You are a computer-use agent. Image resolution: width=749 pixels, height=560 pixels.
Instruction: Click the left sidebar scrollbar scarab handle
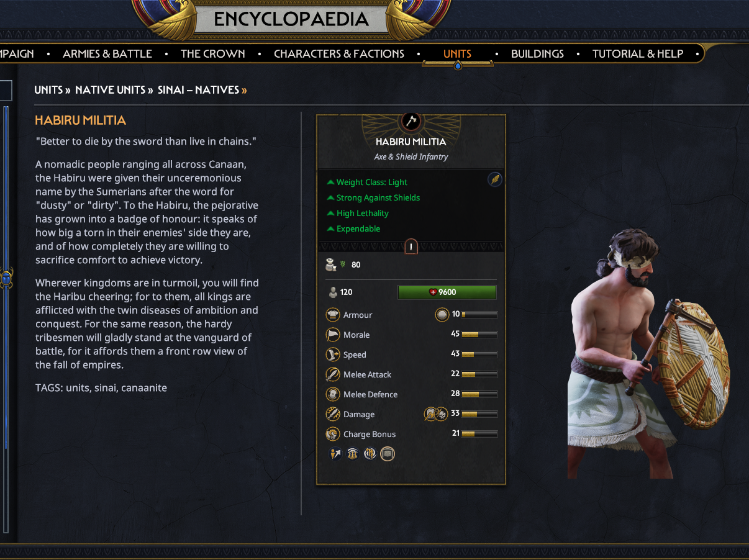coord(6,278)
